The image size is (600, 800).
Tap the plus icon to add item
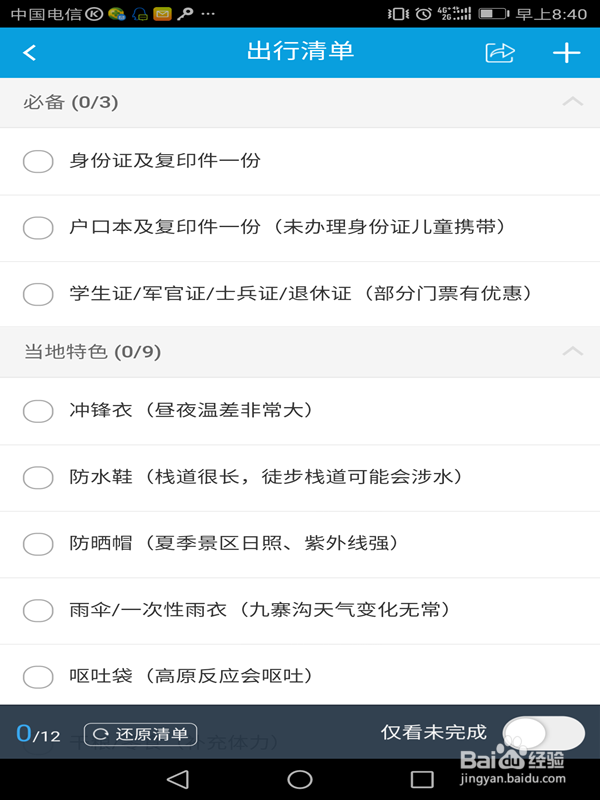tap(566, 53)
